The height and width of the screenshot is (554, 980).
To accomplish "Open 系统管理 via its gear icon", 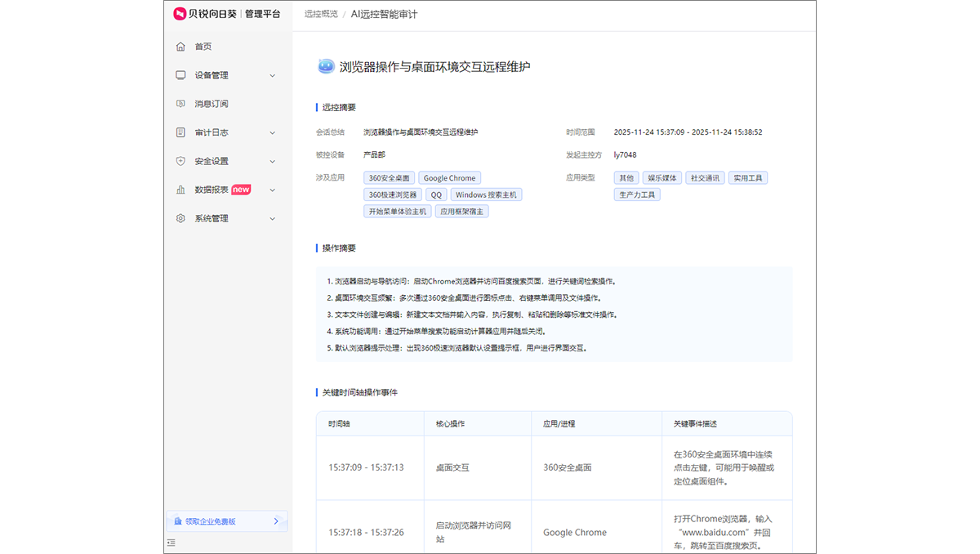I will pos(180,217).
